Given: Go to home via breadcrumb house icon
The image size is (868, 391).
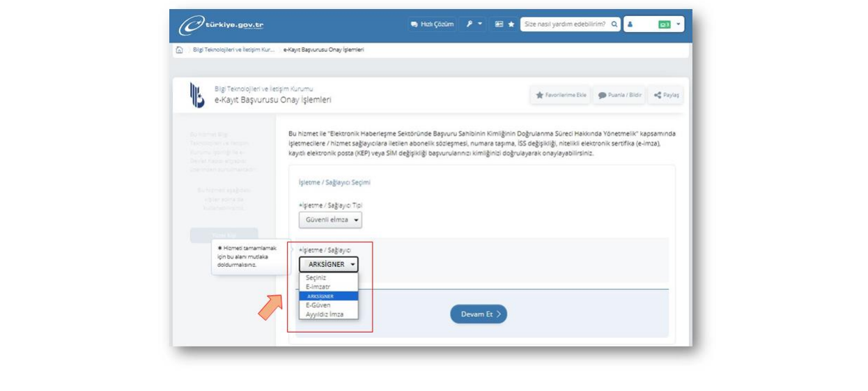Looking at the screenshot, I should tap(180, 50).
